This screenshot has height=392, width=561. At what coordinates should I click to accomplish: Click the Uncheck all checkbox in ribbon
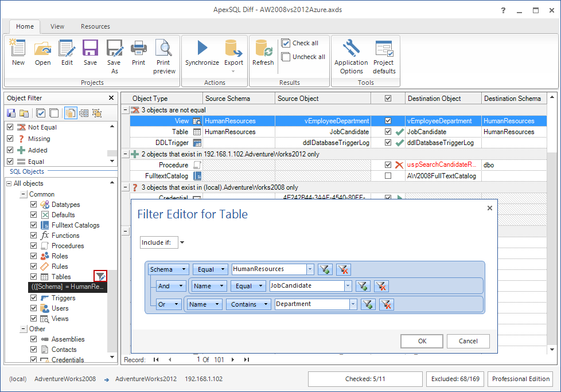tap(286, 57)
